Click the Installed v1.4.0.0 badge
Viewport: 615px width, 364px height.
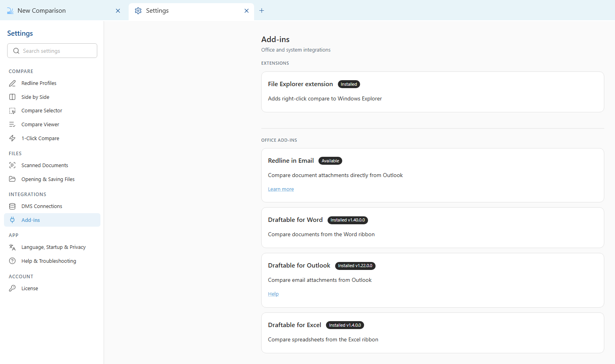(x=345, y=325)
